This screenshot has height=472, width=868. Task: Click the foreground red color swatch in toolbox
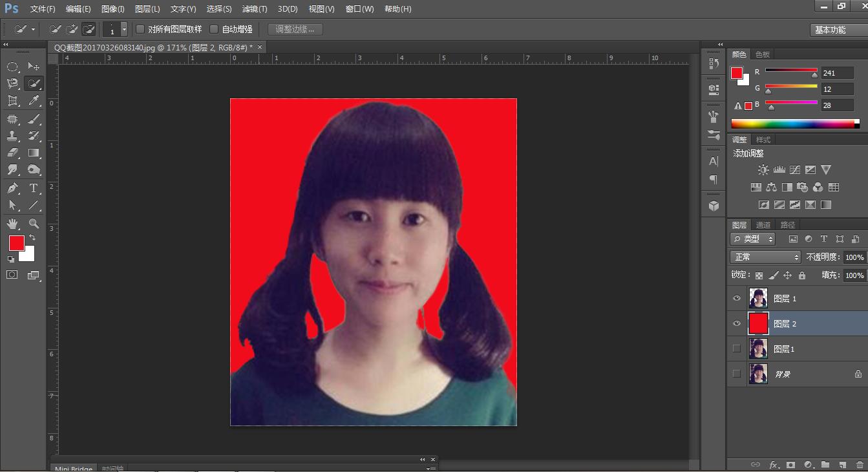tap(16, 243)
